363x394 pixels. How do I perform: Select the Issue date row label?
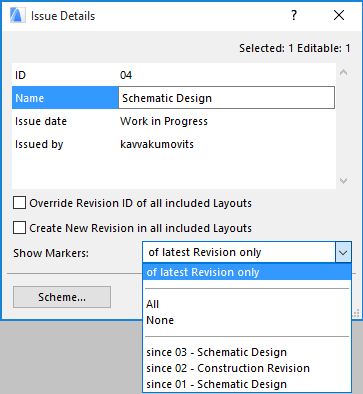(x=41, y=121)
